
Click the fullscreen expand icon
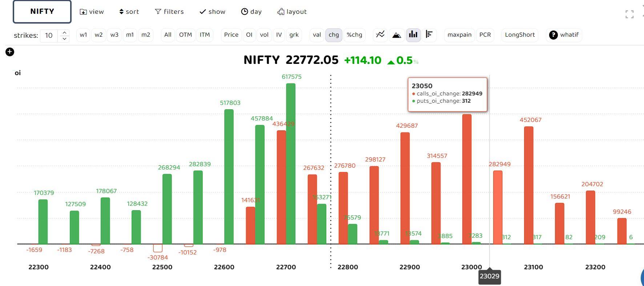tap(629, 15)
